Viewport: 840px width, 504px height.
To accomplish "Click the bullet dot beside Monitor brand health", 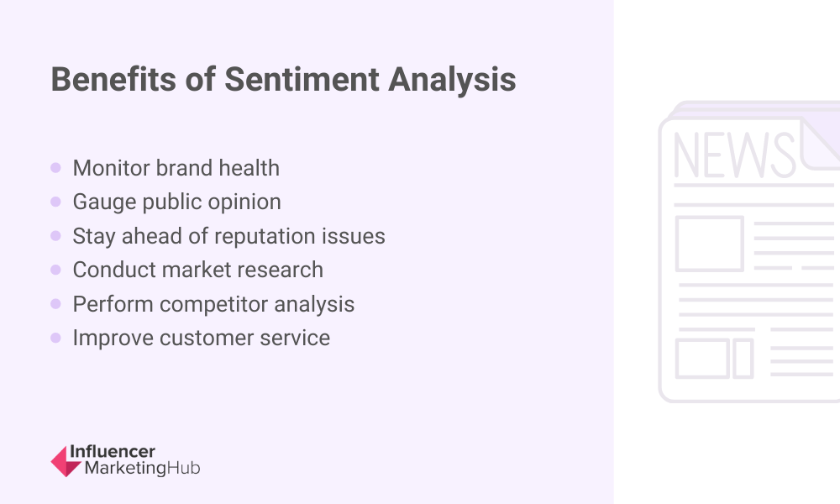I will pos(55,168).
